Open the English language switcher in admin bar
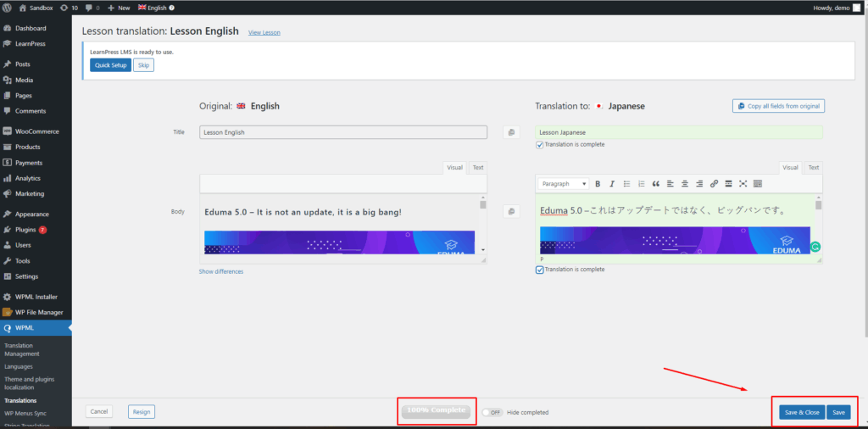This screenshot has height=429, width=868. pos(156,8)
